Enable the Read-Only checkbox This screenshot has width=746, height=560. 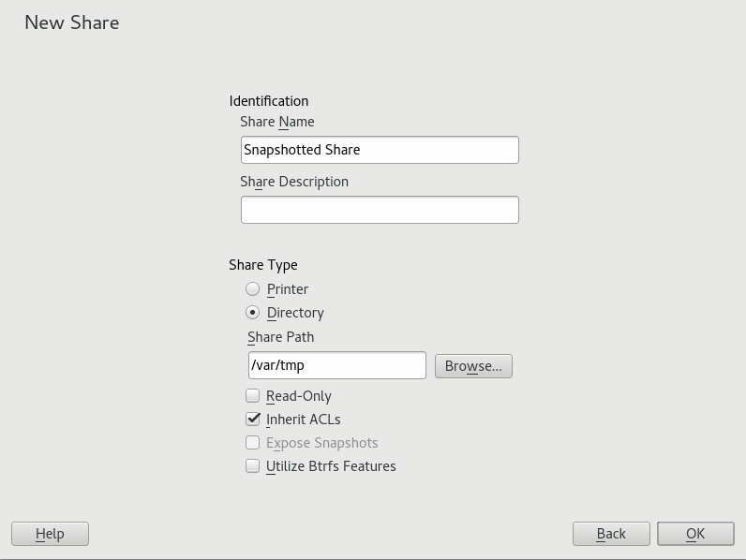253,396
